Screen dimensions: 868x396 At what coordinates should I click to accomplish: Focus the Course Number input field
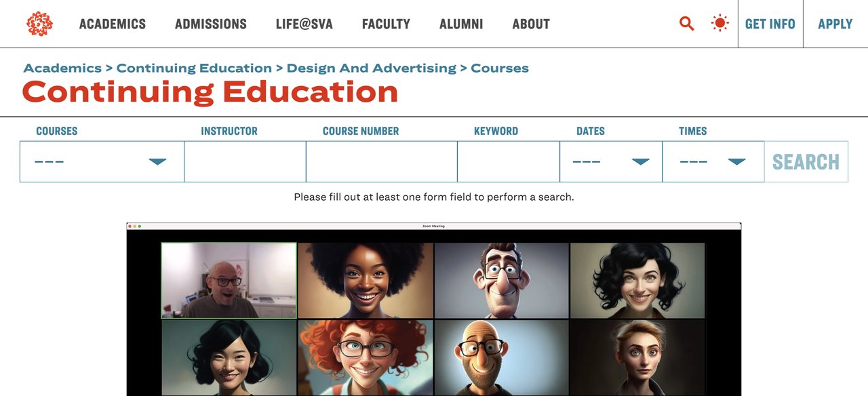[381, 161]
